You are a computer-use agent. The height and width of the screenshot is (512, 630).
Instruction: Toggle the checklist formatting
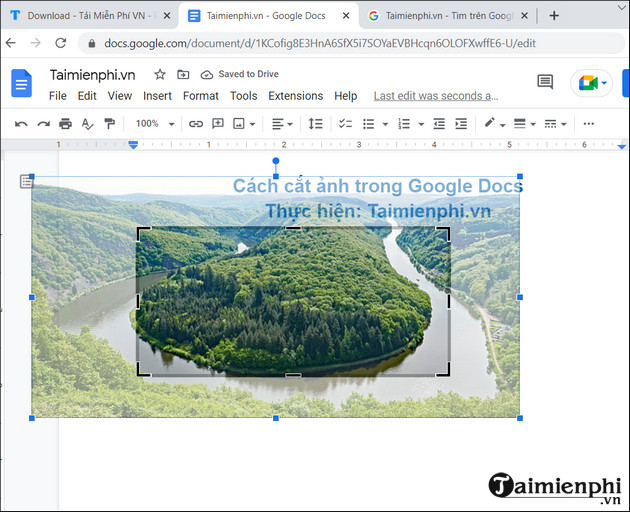345,124
